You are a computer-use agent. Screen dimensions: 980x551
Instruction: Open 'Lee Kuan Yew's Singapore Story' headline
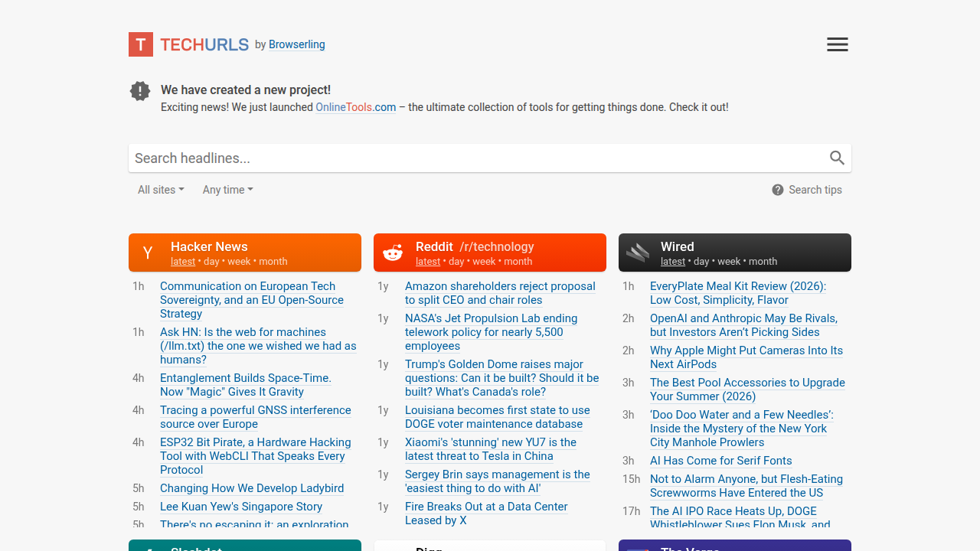pyautogui.click(x=241, y=507)
